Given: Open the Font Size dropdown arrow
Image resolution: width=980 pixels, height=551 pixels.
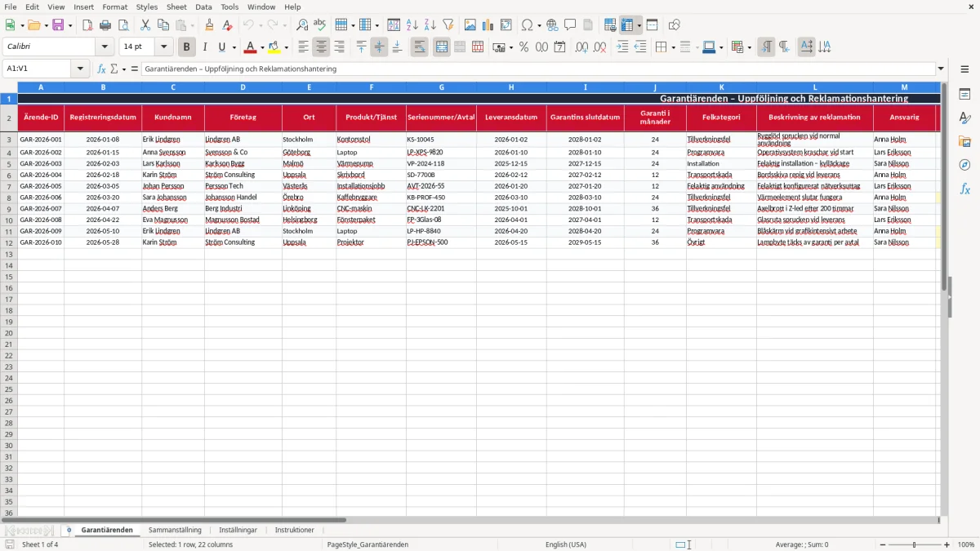Looking at the screenshot, I should 163,47.
